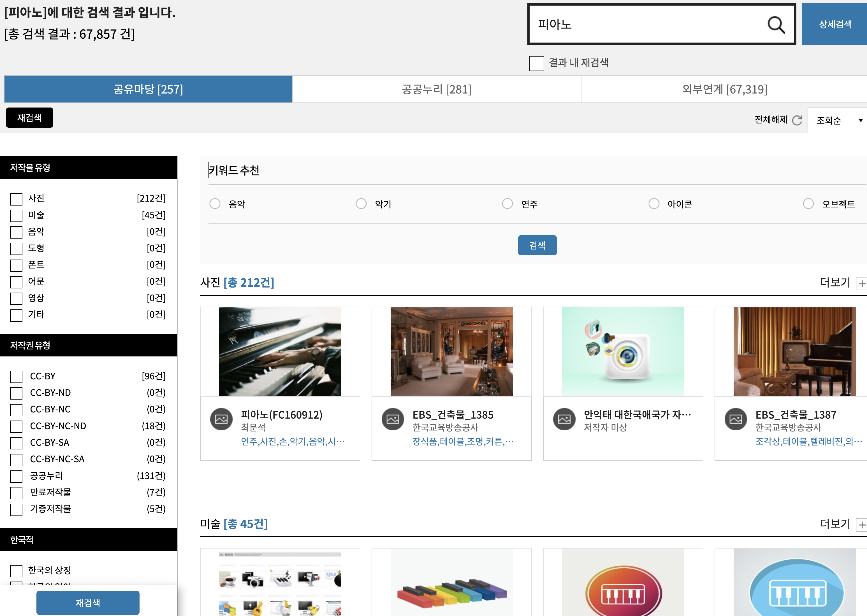Screen dimensions: 867x616
Task: Click the magnifying glass search icon
Action: point(776,25)
